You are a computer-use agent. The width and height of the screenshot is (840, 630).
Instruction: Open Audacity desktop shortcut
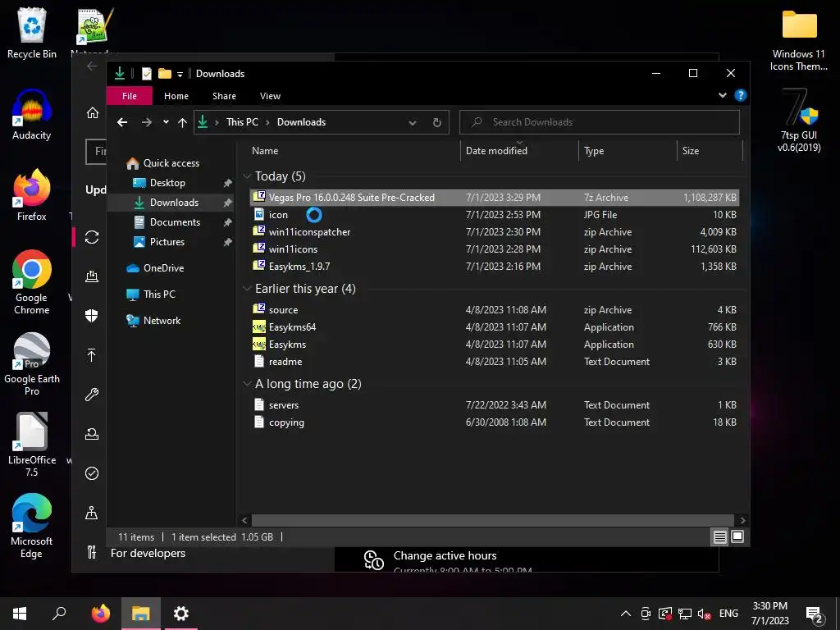pos(32,115)
